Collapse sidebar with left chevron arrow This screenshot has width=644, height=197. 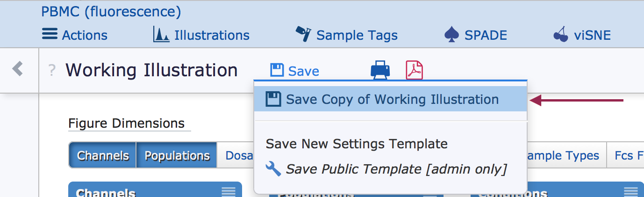(x=18, y=69)
